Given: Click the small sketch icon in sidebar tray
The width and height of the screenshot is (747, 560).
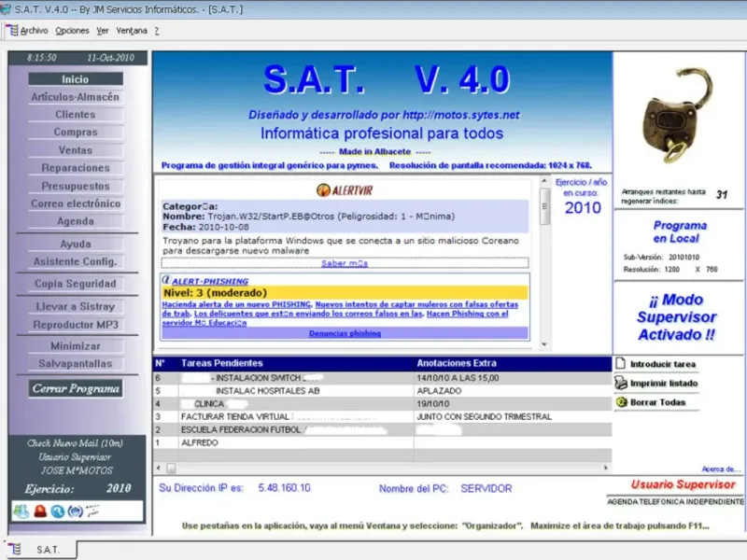Looking at the screenshot, I should coord(92,511).
